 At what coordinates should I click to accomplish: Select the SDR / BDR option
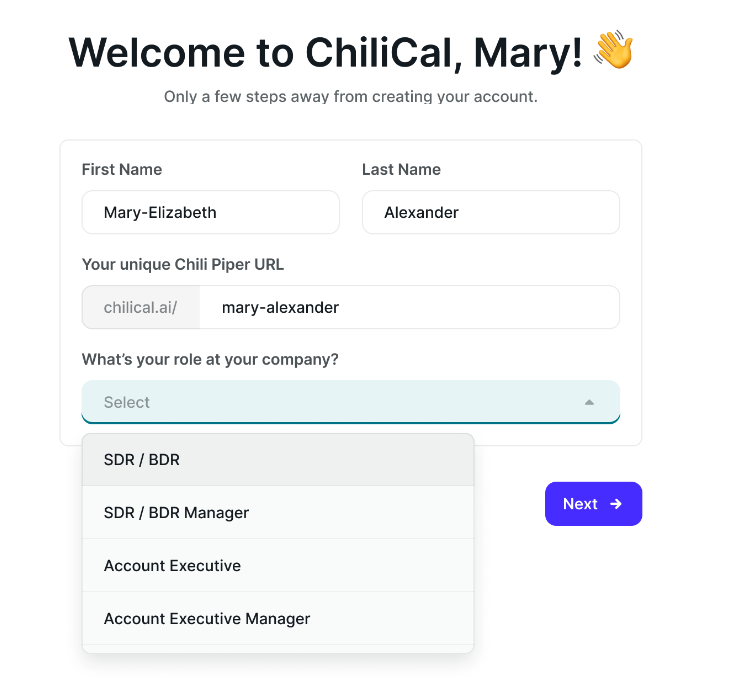point(278,460)
